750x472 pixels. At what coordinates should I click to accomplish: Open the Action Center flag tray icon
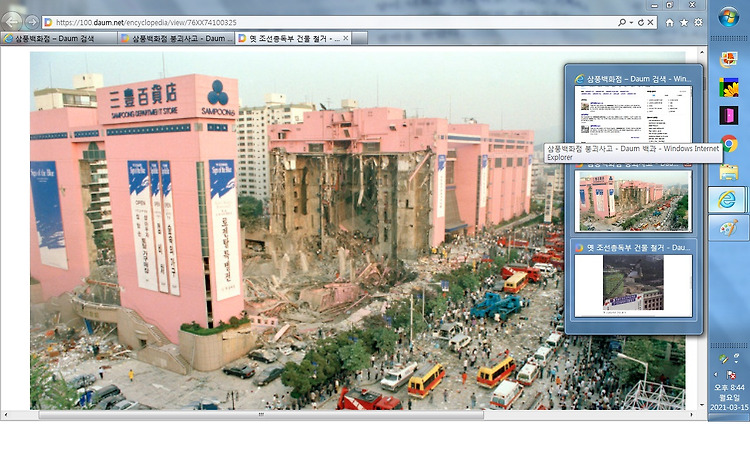click(x=731, y=374)
